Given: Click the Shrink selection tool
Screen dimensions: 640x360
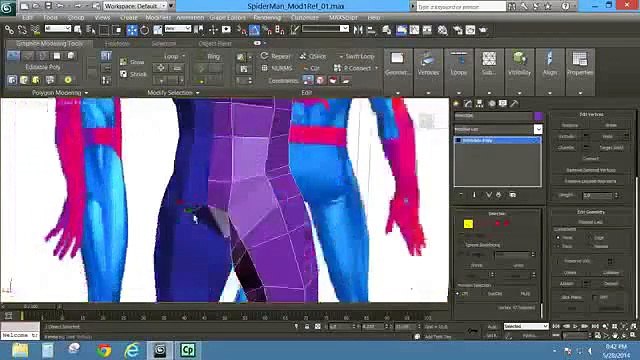Looking at the screenshot, I should pyautogui.click(x=133, y=74).
